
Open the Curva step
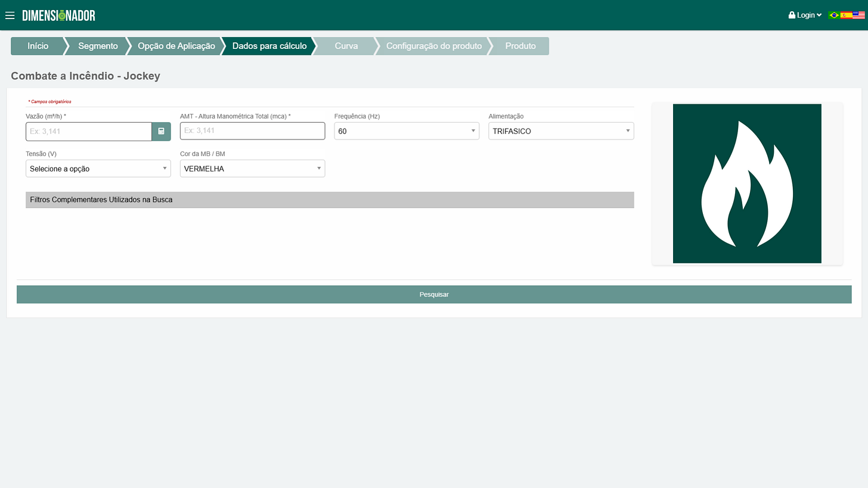[x=346, y=46]
